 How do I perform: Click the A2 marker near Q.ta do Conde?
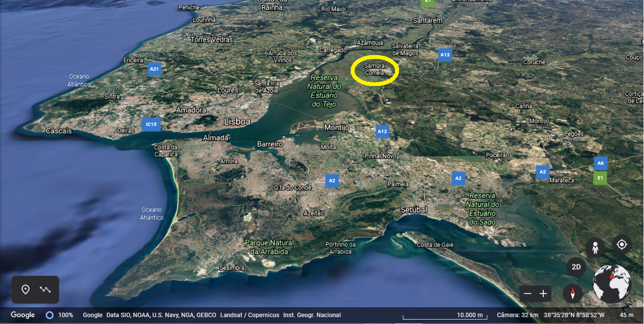(x=332, y=180)
